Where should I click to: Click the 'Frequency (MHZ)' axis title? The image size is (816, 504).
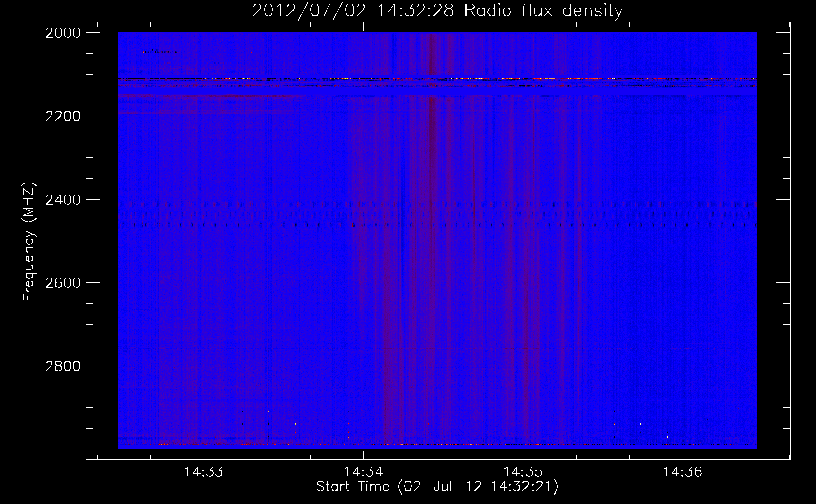29,241
